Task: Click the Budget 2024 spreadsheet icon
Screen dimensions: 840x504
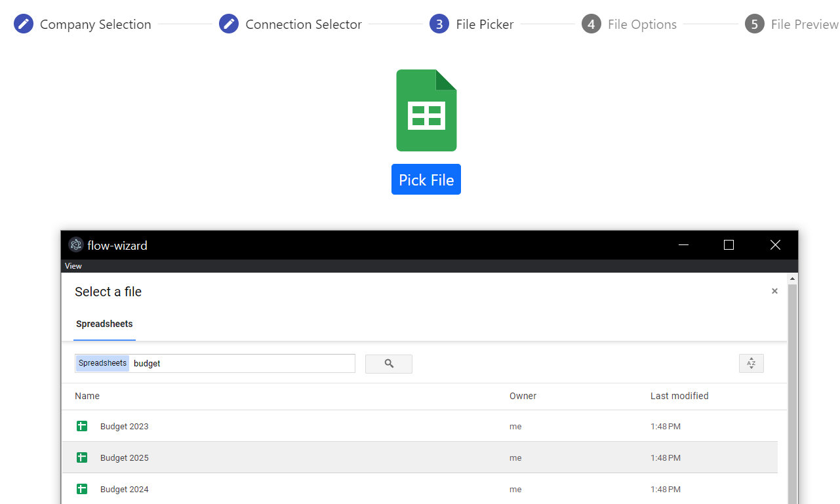Action: click(x=82, y=490)
